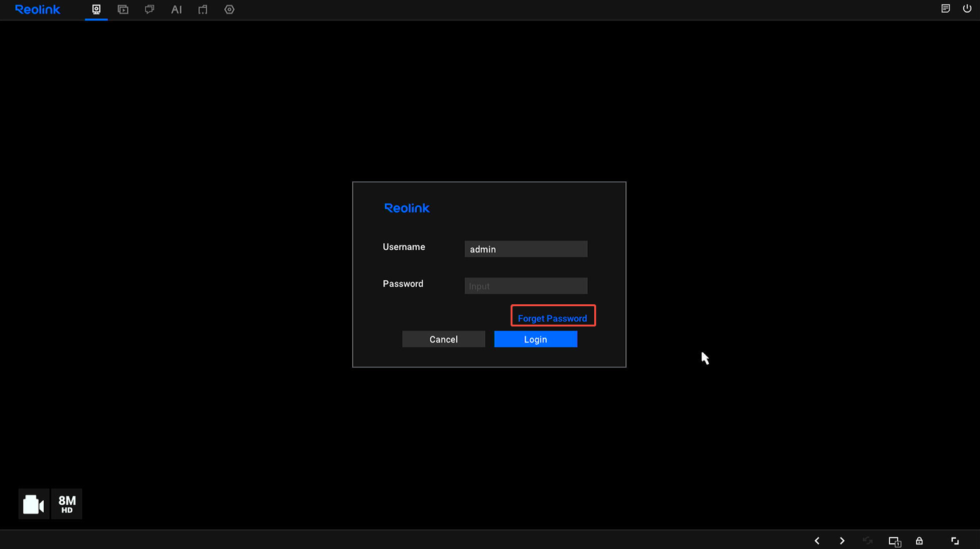Click the camera recording icon bottom left
Image resolution: width=980 pixels, height=549 pixels.
[x=34, y=504]
